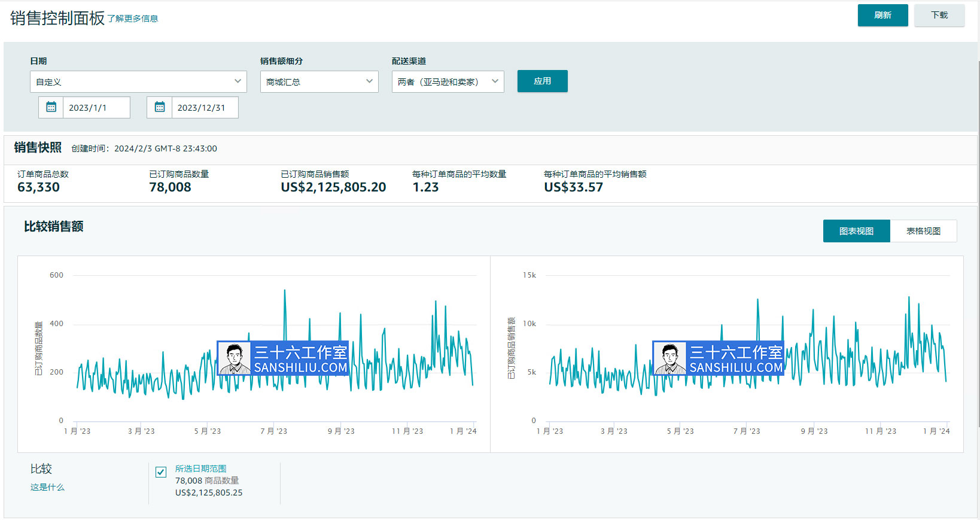The width and height of the screenshot is (980, 520).
Task: Expand the 配送渠道 dropdown
Action: 448,81
